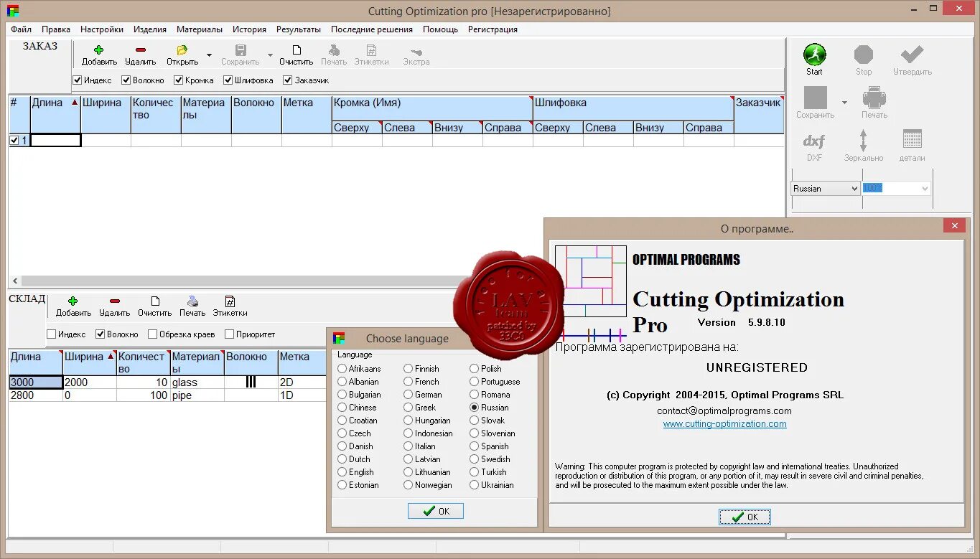Toggle the Обрезка краев checkbox
The image size is (980, 559).
point(152,334)
